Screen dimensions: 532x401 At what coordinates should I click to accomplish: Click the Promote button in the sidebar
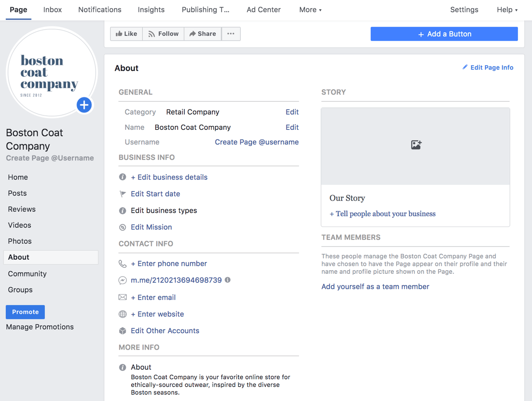point(25,312)
